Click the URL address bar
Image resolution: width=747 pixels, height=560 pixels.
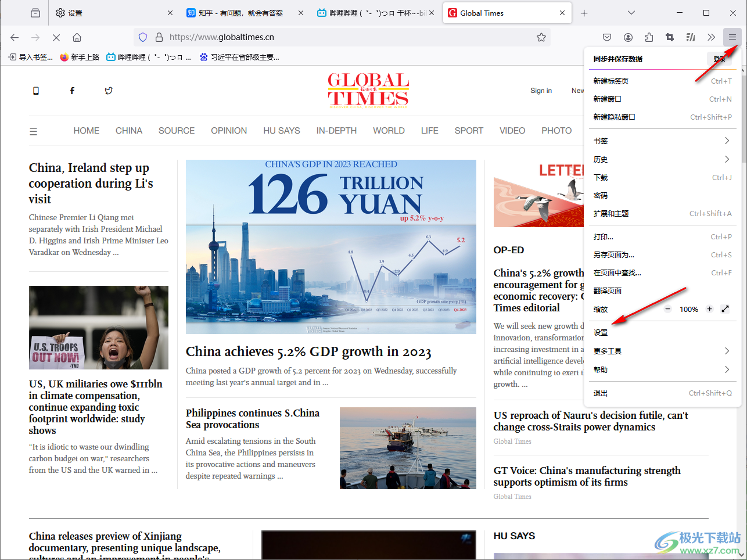pos(342,37)
